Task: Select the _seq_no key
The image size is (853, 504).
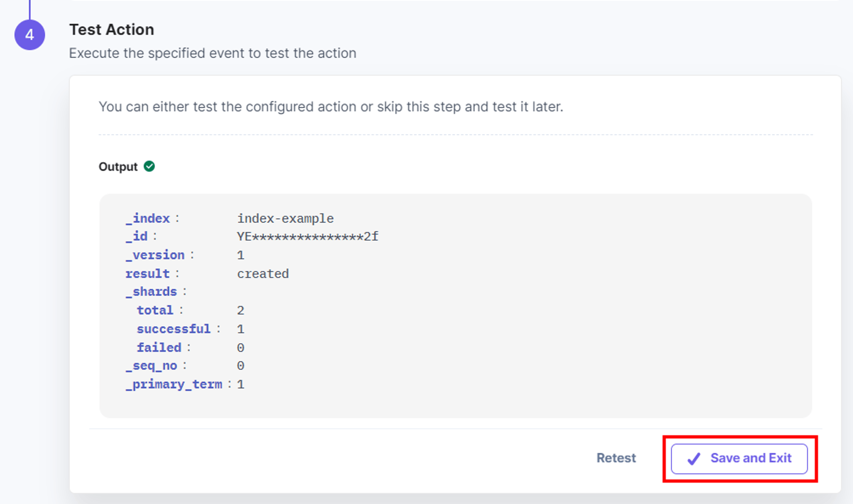Action: pyautogui.click(x=151, y=366)
